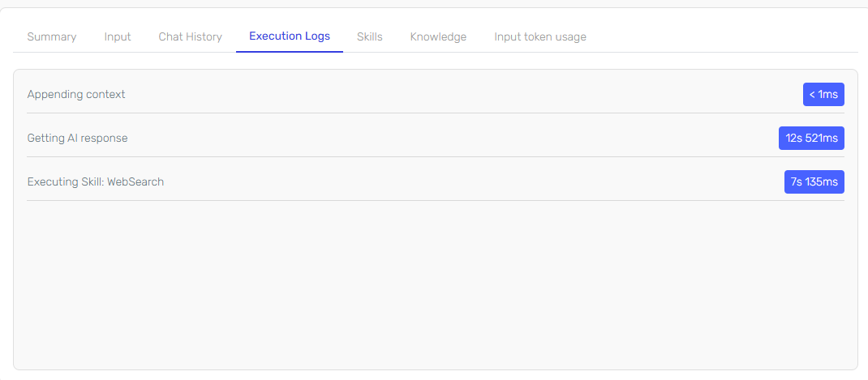Go to the Chat History tab
Viewport: 868px width, 380px height.
coord(190,37)
